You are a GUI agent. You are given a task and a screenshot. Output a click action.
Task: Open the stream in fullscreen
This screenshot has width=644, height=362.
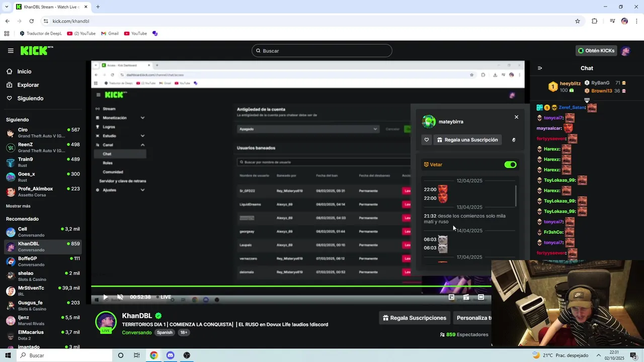[x=481, y=297]
